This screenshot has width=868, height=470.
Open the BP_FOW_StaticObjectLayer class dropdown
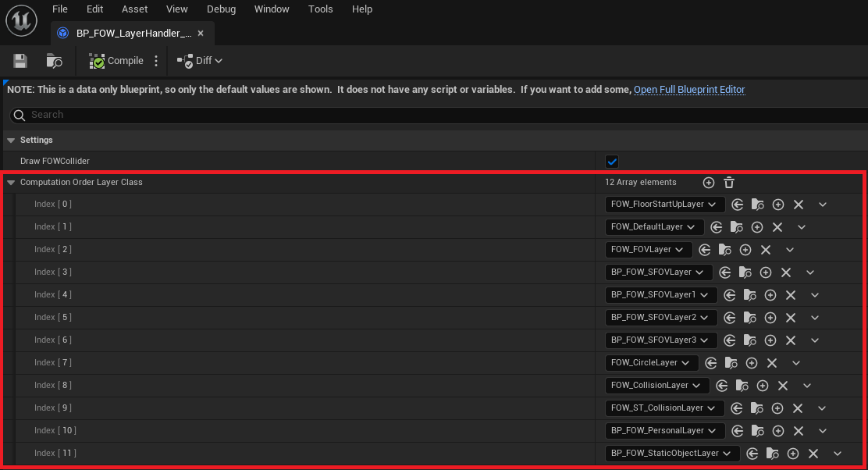point(672,454)
